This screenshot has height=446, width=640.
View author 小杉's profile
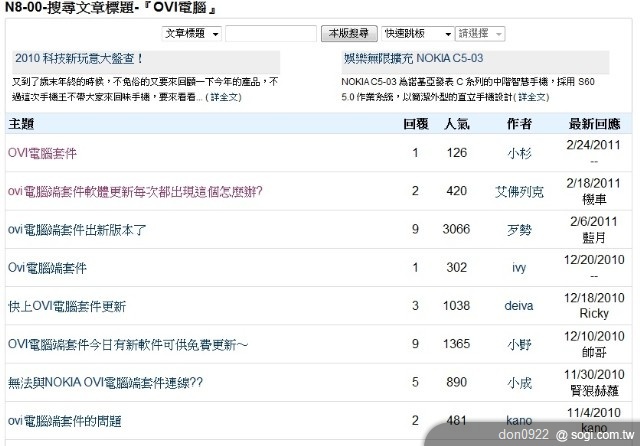pyautogui.click(x=519, y=153)
